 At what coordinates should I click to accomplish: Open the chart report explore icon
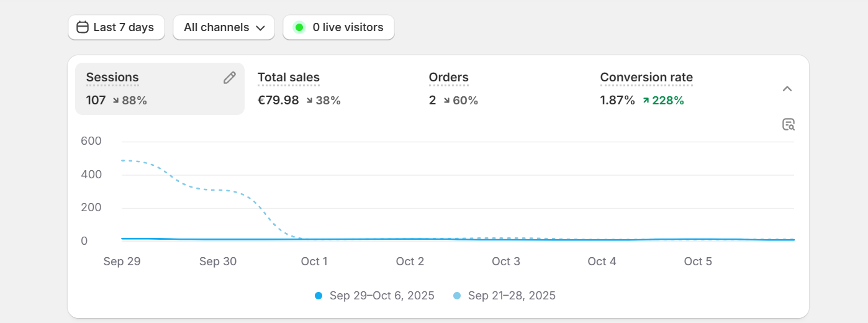788,124
